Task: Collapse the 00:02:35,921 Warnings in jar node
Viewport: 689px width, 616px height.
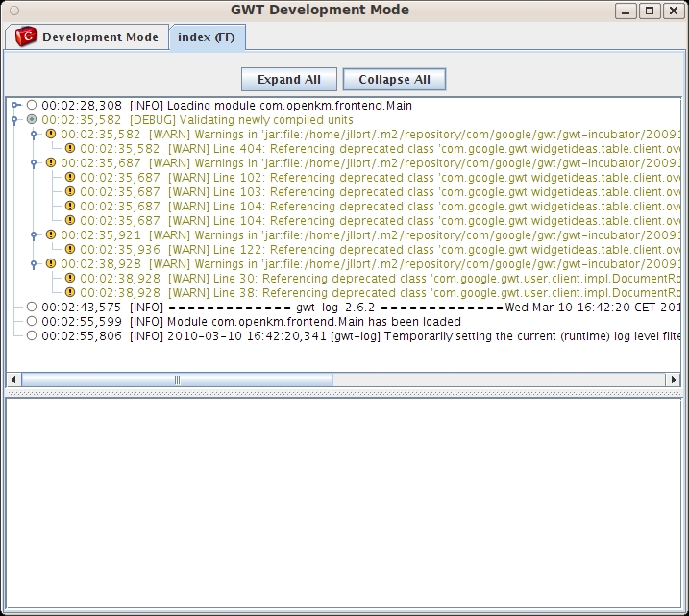Action: pos(34,235)
